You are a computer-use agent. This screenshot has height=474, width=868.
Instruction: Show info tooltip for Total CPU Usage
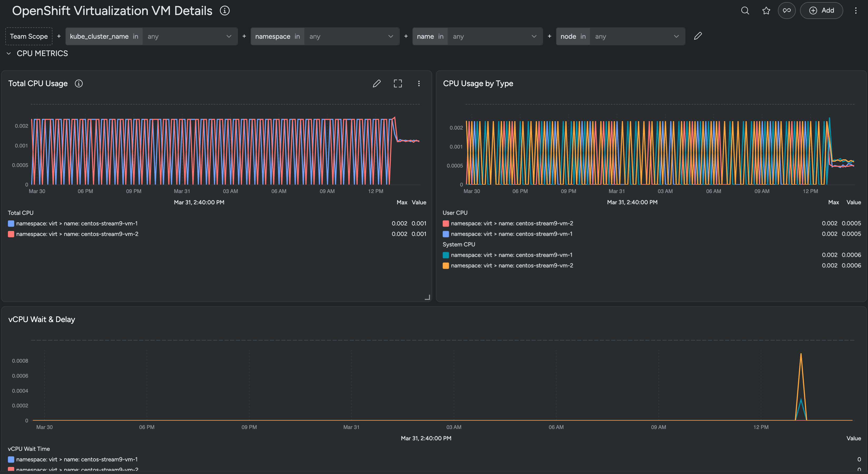tap(79, 83)
